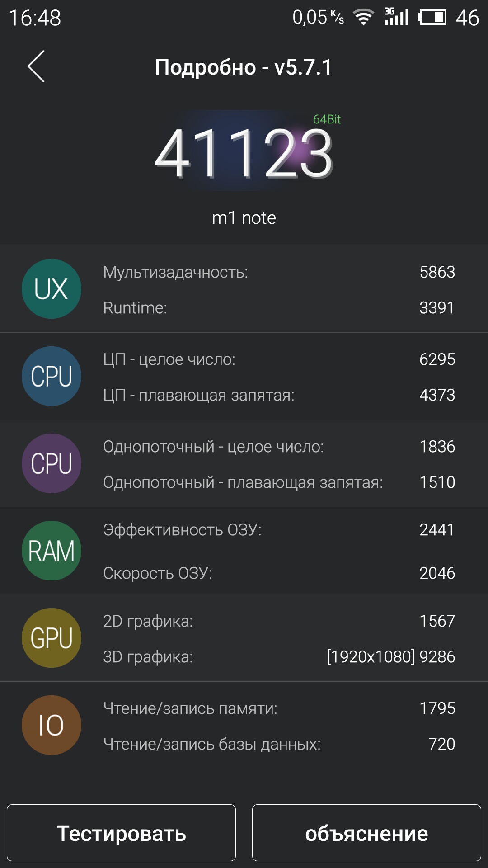Image resolution: width=488 pixels, height=868 pixels.
Task: Select the 3D графика result row
Action: tap(279, 656)
